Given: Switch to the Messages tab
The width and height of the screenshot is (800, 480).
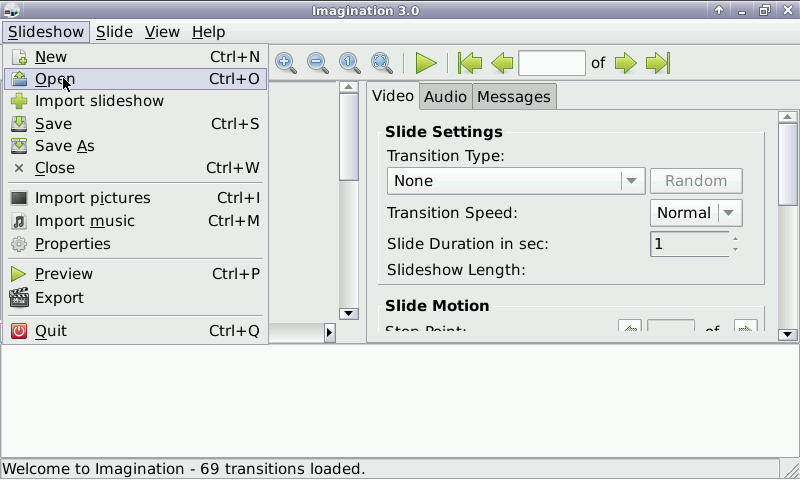Looking at the screenshot, I should (x=514, y=97).
